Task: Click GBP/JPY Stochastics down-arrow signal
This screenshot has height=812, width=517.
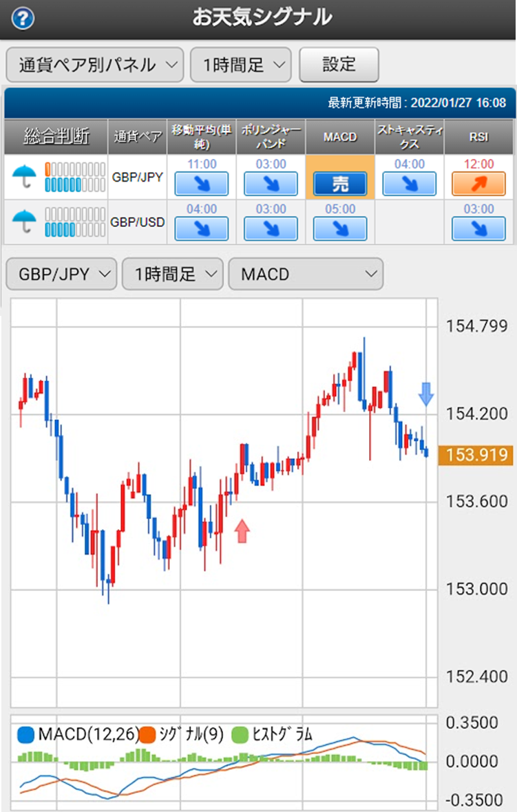Action: (409, 184)
